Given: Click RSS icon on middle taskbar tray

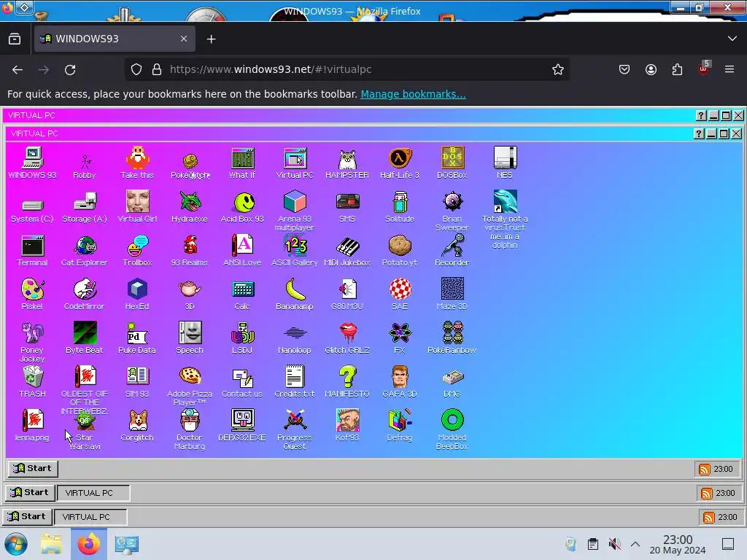Looking at the screenshot, I should 706,494.
